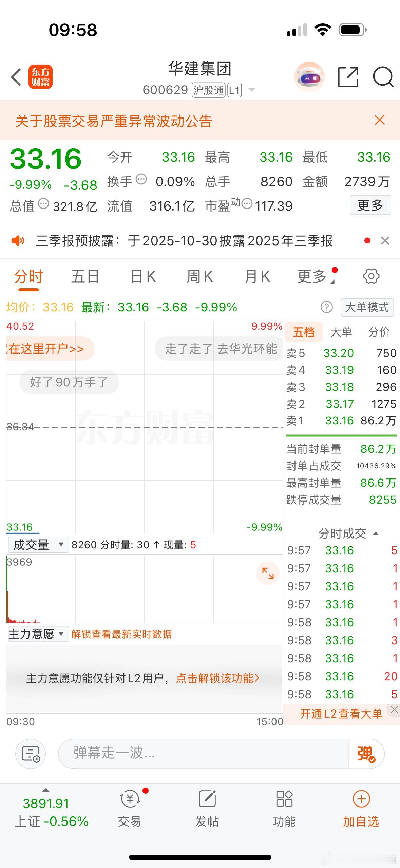Switch to 五日 chart tab
Image resolution: width=400 pixels, height=868 pixels.
pyautogui.click(x=85, y=276)
